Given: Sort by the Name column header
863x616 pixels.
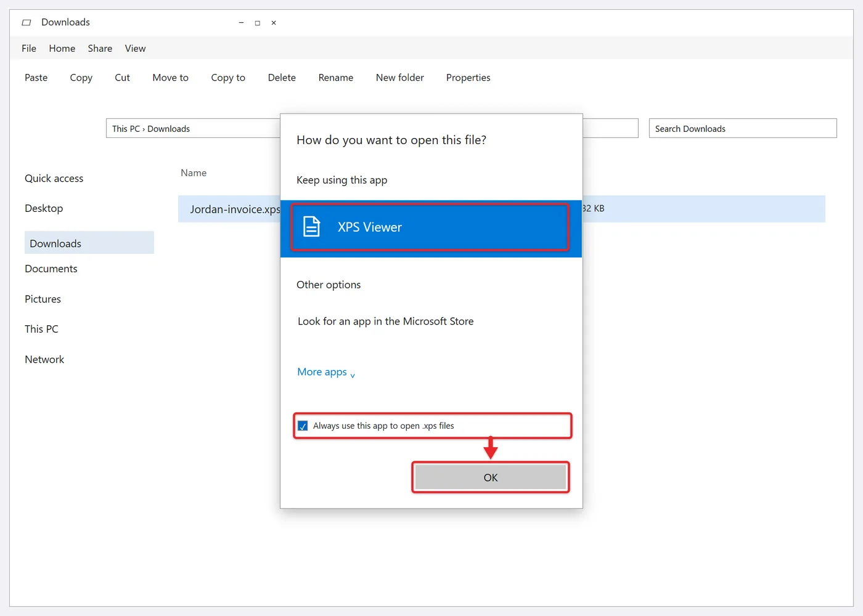Looking at the screenshot, I should (x=194, y=173).
